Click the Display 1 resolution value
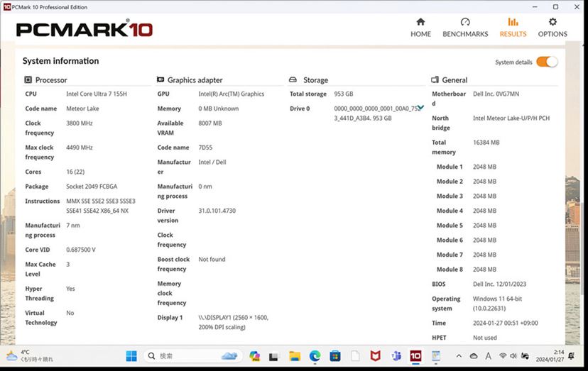Screen dimensions: 588x371 (233, 323)
